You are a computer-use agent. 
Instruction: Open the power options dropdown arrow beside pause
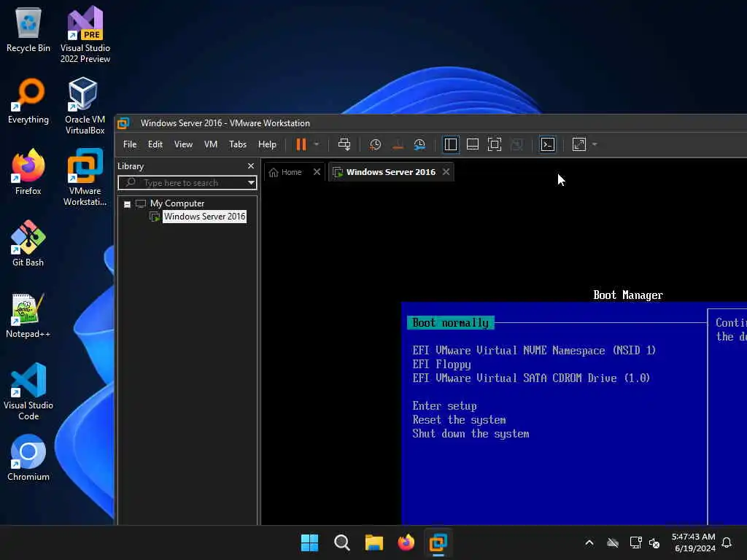(317, 144)
